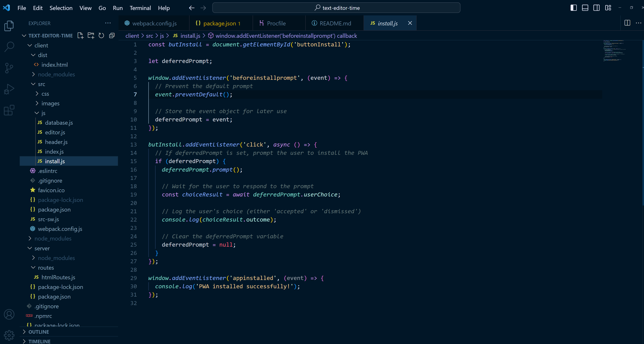The width and height of the screenshot is (644, 344).
Task: Expand the TIMELINE section
Action: 69,341
